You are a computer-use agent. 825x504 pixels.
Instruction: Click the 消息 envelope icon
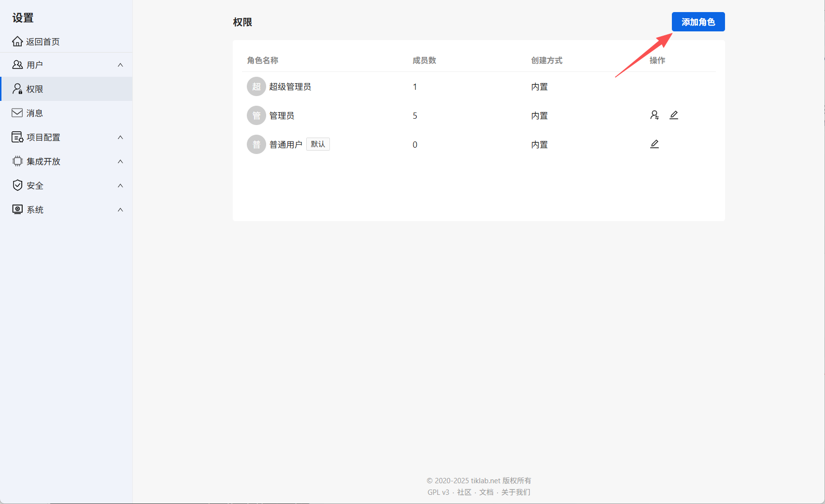[x=17, y=113]
